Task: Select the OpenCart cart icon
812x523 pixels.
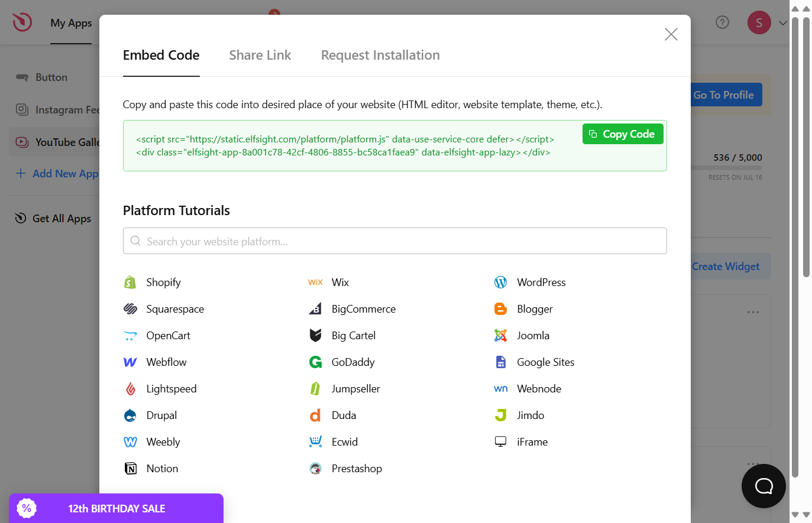Action: point(130,336)
